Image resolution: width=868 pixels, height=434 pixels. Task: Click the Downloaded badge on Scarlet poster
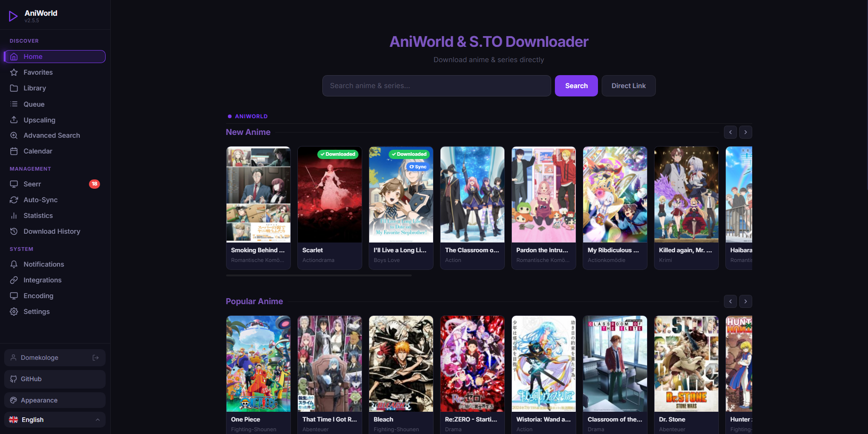(x=338, y=154)
